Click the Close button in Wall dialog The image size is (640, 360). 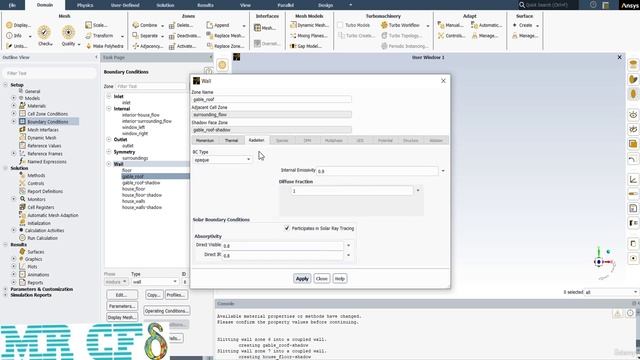(x=322, y=279)
